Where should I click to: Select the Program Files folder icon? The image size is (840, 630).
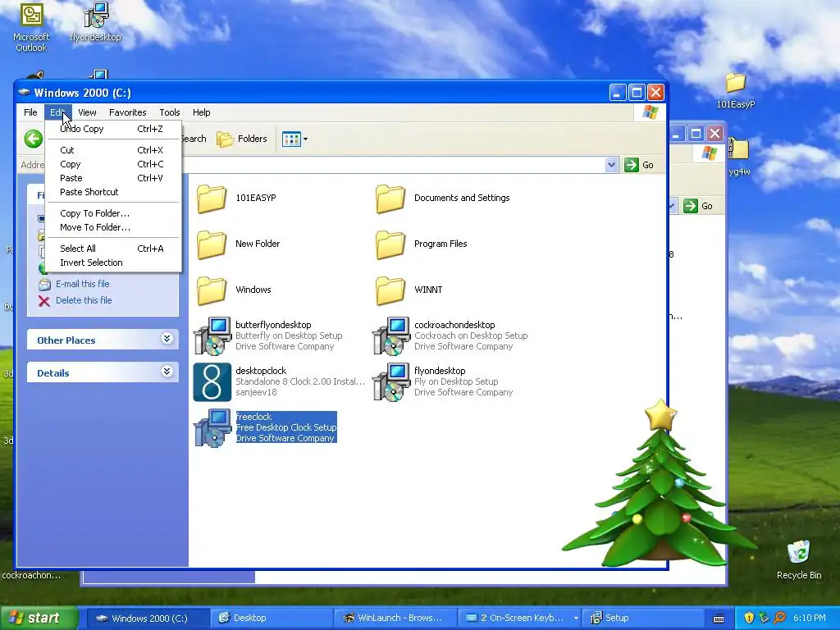coord(390,244)
